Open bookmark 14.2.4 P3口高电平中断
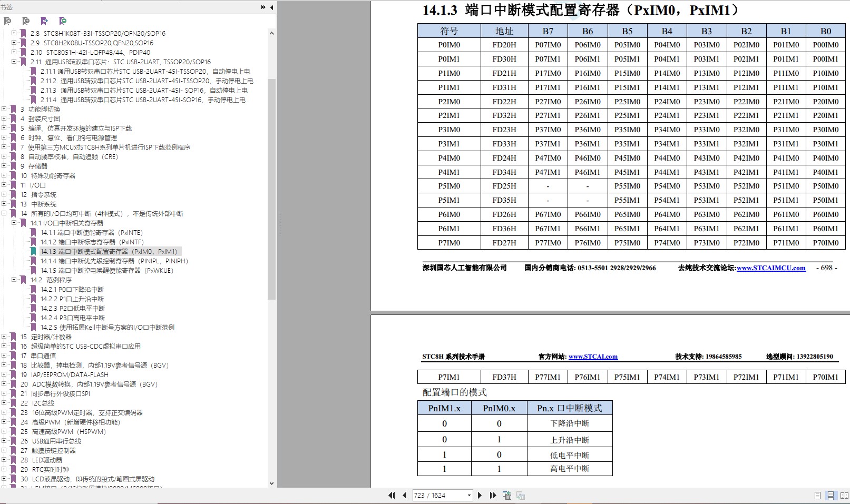The height and width of the screenshot is (504, 850). 73,318
